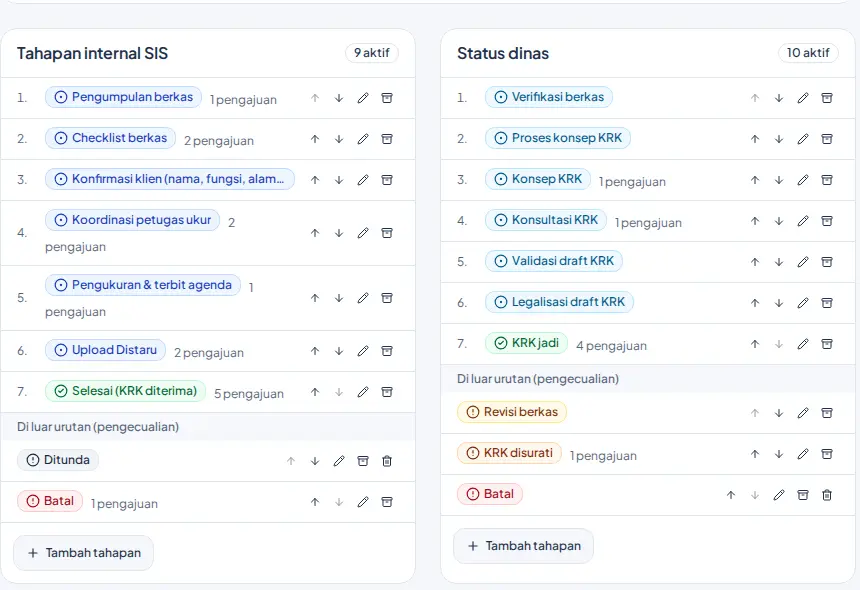Move Konsultasi KRK status up
Screen dimensions: 860x590
point(755,221)
